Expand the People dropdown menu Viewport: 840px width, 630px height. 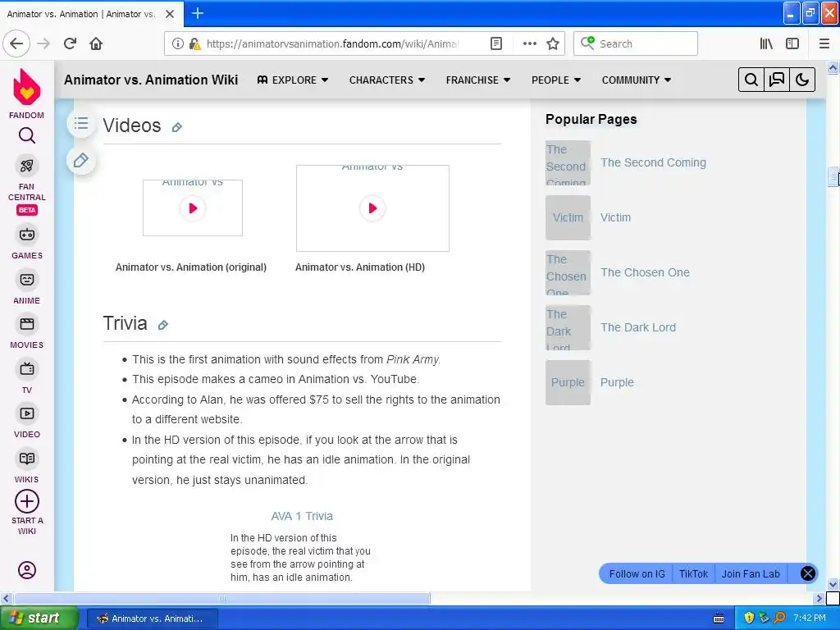[x=556, y=80]
